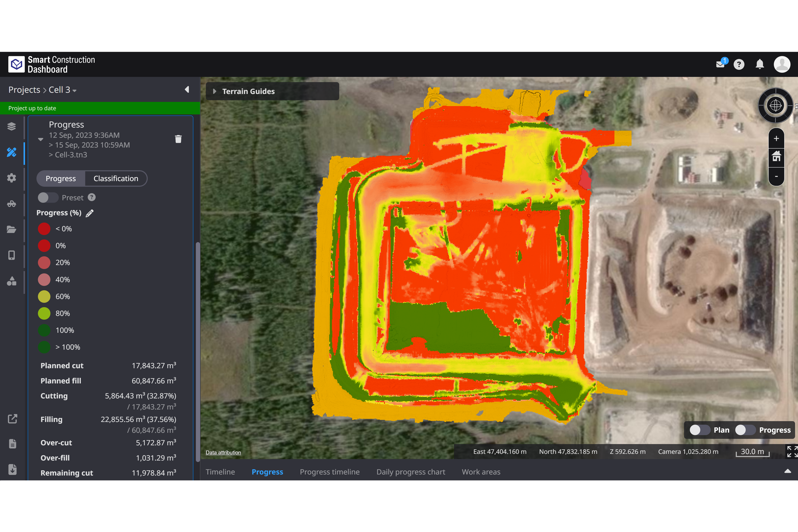The width and height of the screenshot is (798, 532).
Task: Open the shapes objects icon
Action: (x=11, y=281)
